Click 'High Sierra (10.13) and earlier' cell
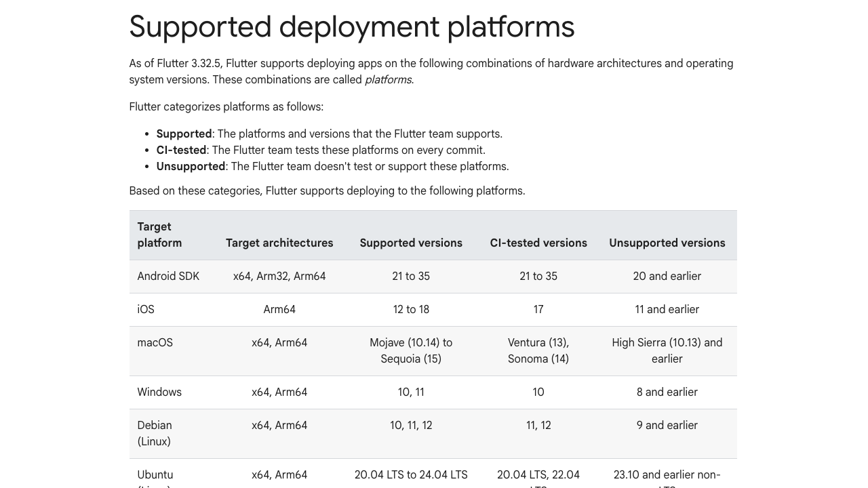868x488 pixels. (667, 350)
